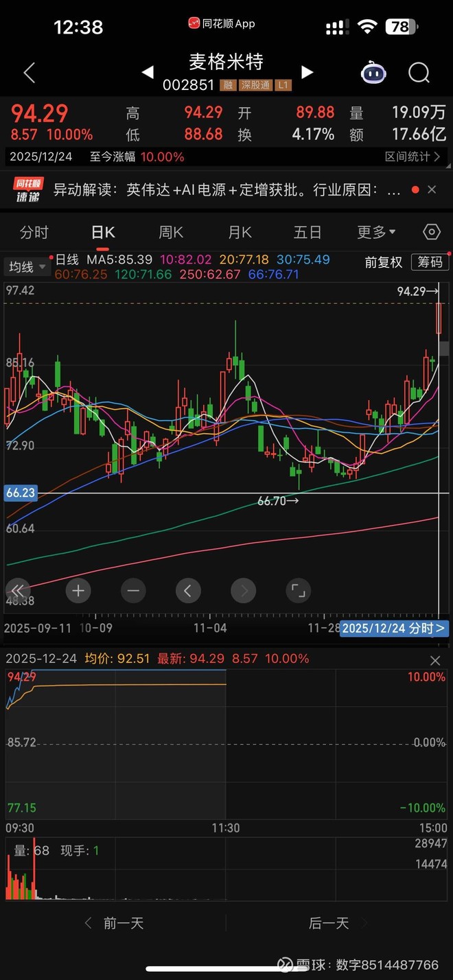
Task: Jump chart to earliest with double-left arrow
Action: (x=18, y=590)
